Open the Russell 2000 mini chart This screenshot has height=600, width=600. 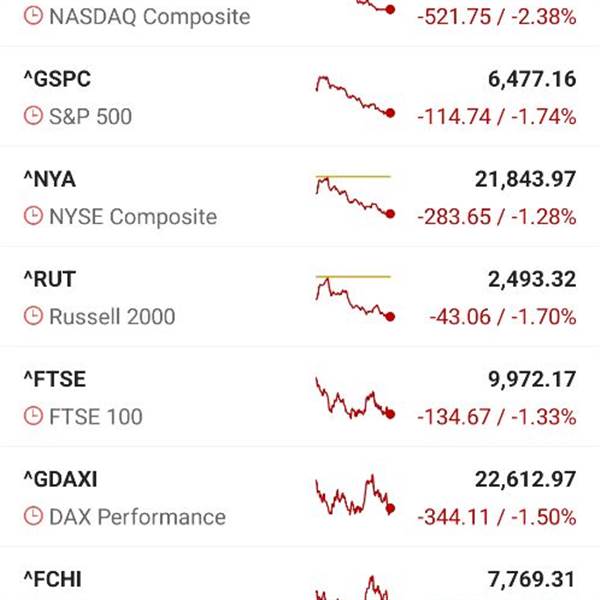tap(354, 297)
